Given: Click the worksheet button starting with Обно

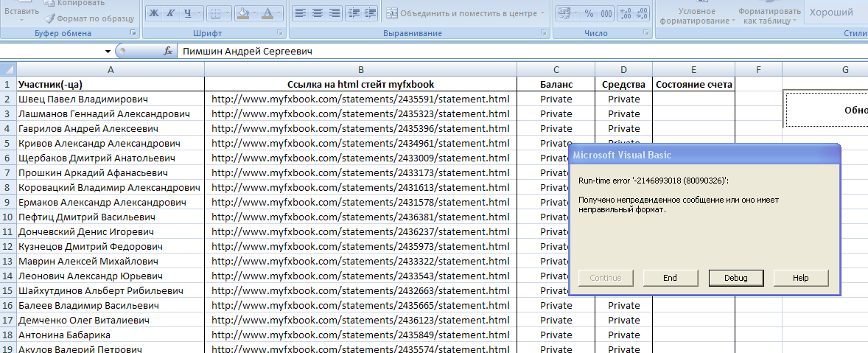Looking at the screenshot, I should 827,110.
